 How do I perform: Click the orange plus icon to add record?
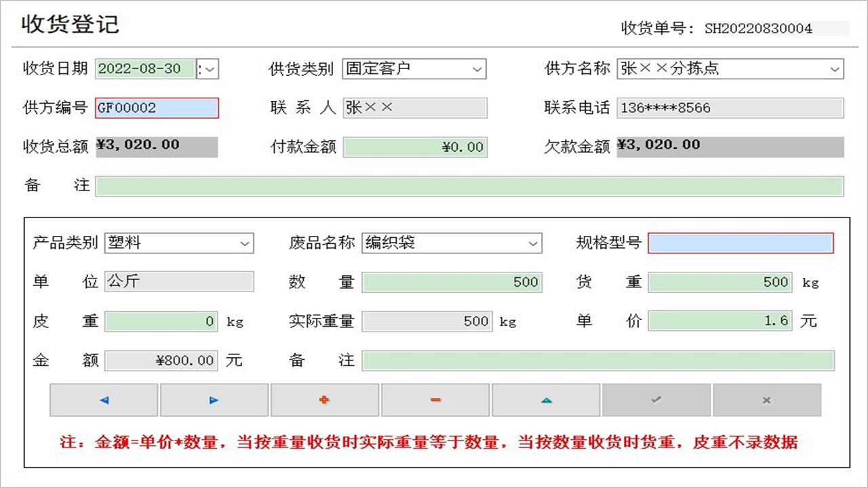click(325, 400)
